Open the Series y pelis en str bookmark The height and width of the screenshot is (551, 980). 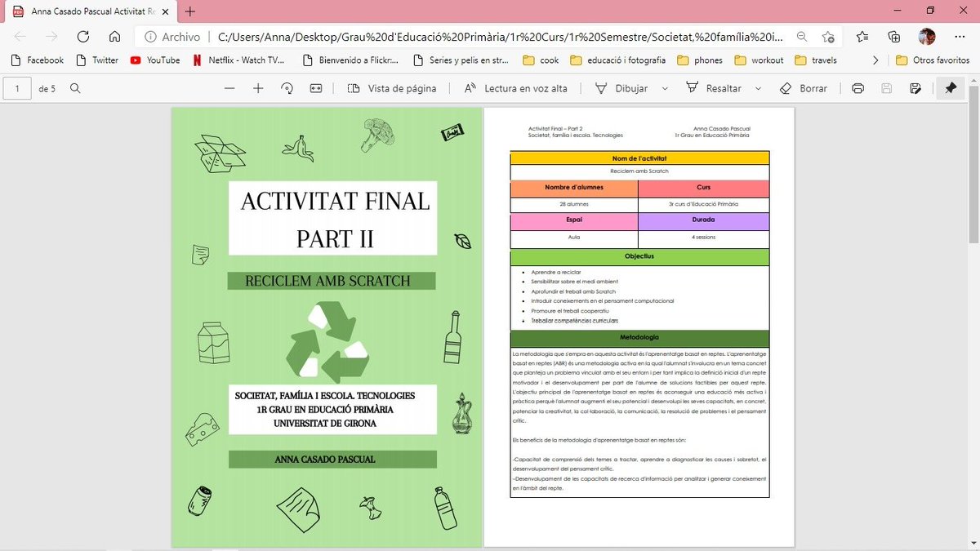[461, 60]
